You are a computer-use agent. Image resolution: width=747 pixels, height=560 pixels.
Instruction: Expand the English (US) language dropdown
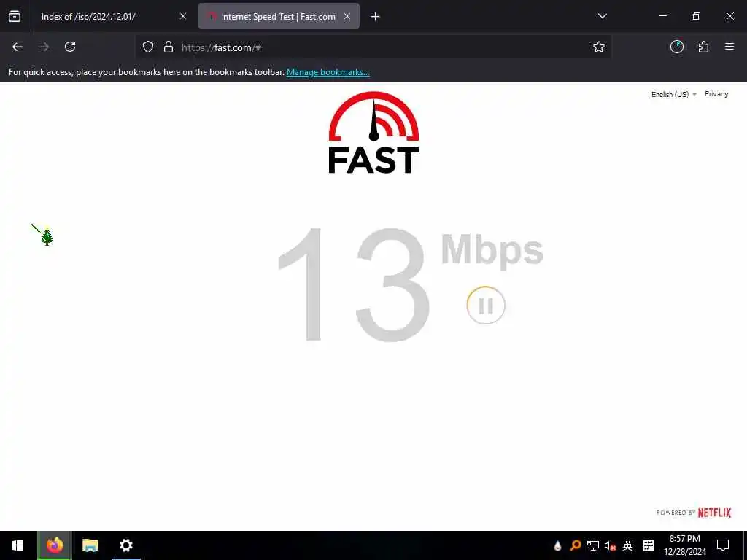click(673, 94)
